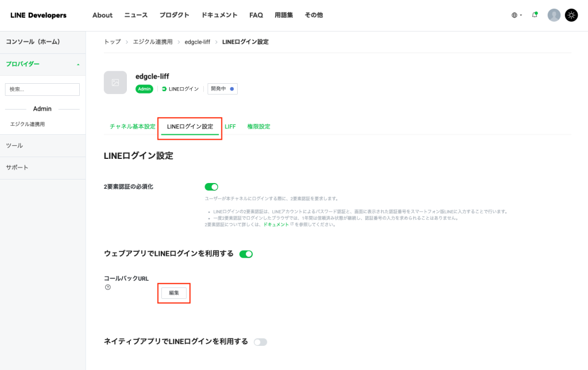Viewport: 588px width, 370px height.
Task: Switch to the チャネル基本設定 tab
Action: (133, 127)
